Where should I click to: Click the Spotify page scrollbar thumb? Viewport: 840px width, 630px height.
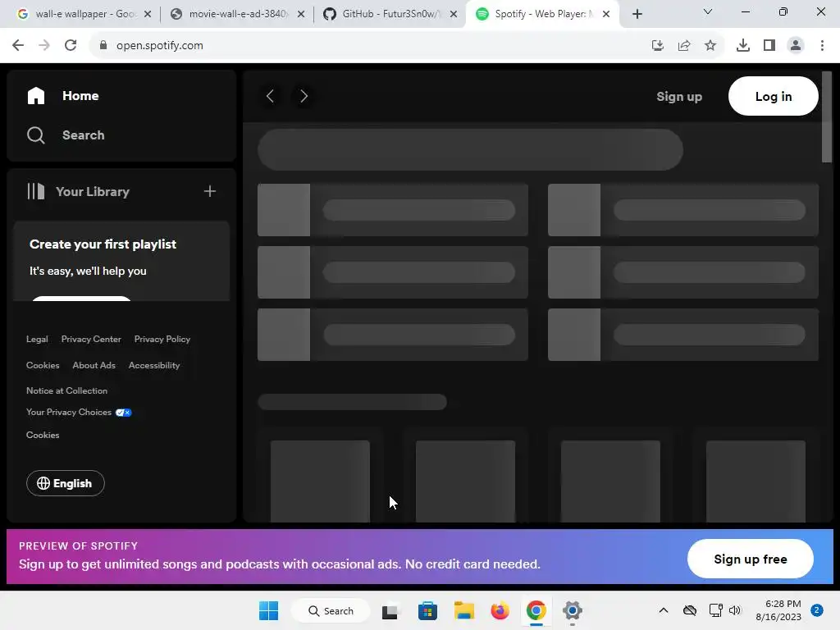[x=827, y=116]
